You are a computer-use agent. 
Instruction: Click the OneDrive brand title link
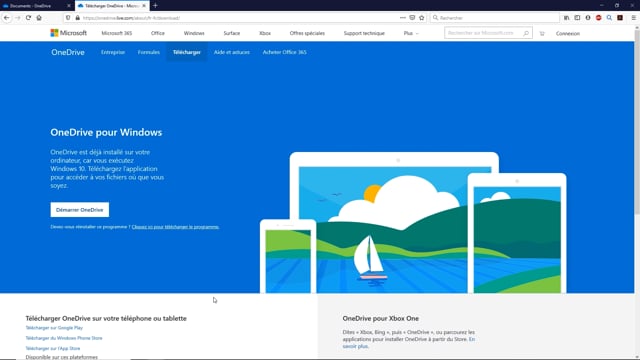point(68,52)
